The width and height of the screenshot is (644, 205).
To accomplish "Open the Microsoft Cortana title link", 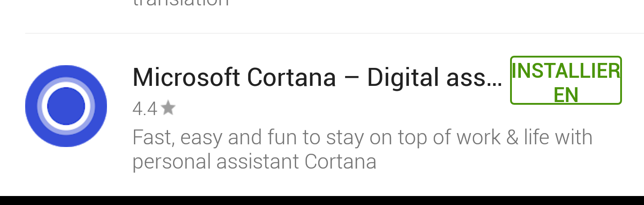I will [317, 77].
